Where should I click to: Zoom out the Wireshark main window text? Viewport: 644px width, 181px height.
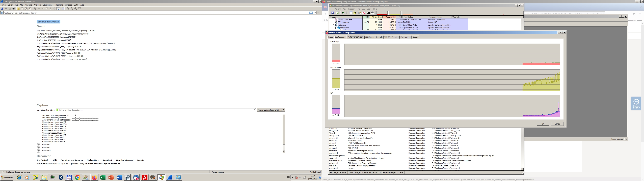[72, 9]
